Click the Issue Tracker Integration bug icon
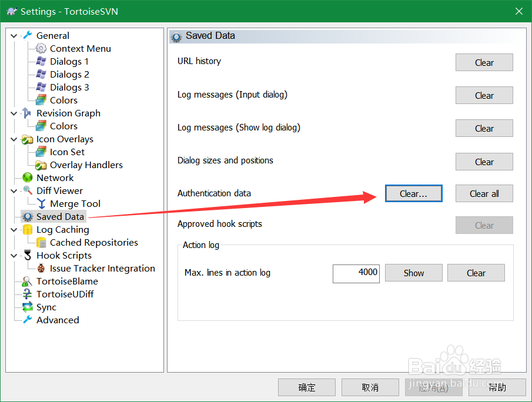 pyautogui.click(x=41, y=268)
